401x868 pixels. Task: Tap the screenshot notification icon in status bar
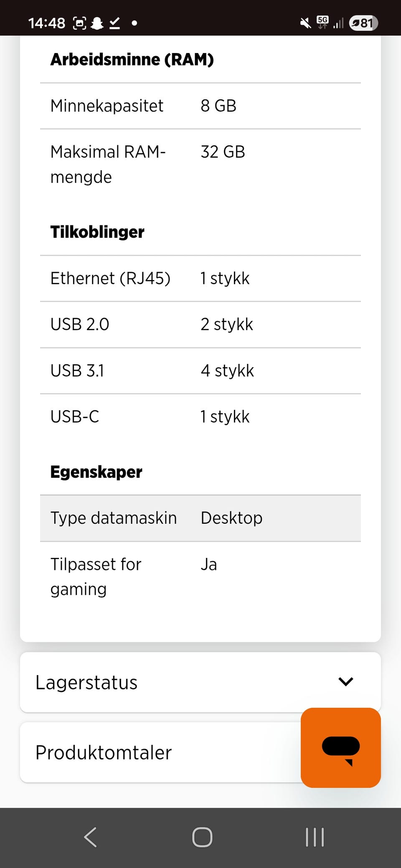click(79, 23)
